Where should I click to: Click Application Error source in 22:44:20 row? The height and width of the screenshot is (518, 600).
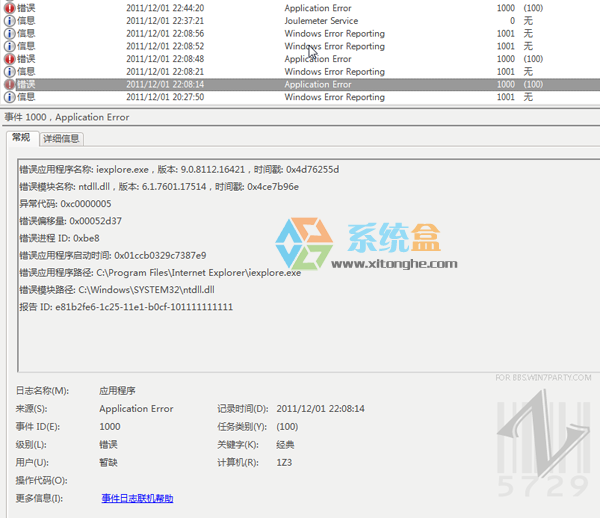tap(318, 8)
